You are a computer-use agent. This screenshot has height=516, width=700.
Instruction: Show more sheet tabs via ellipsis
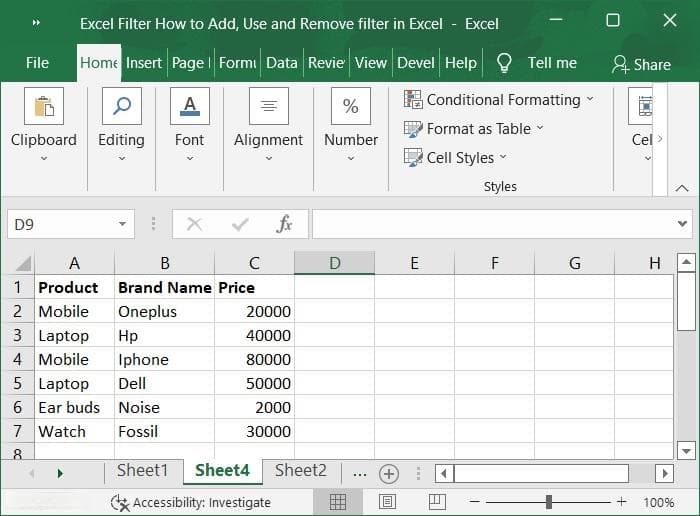coord(360,474)
